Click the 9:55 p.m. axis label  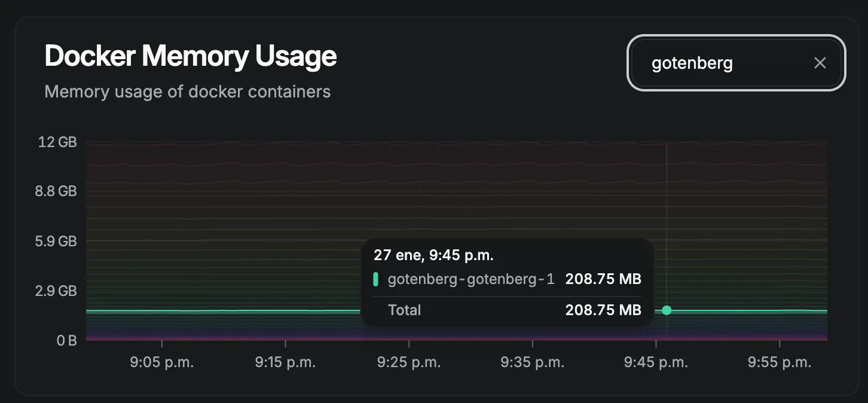pos(780,362)
